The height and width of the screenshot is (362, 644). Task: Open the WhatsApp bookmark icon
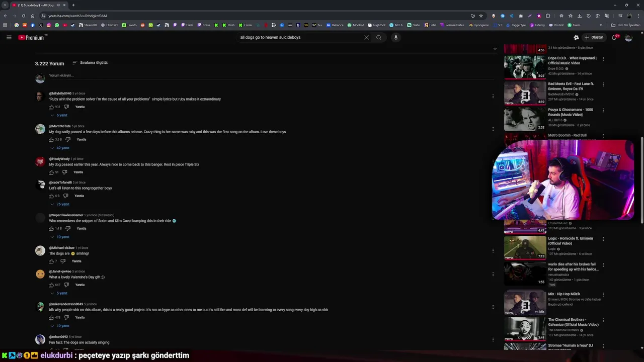(57, 25)
